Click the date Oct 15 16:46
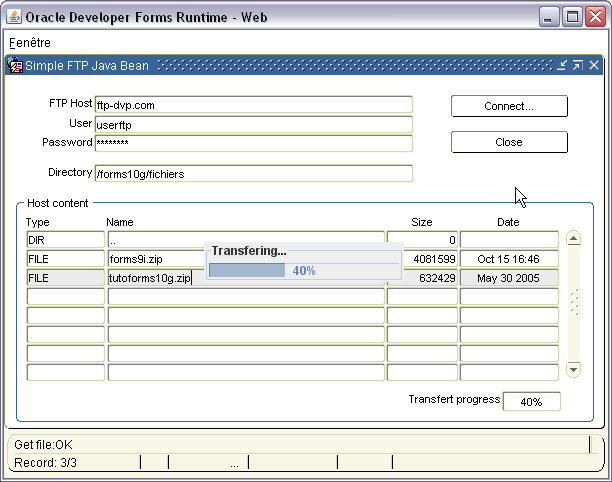612x482 pixels. (509, 259)
